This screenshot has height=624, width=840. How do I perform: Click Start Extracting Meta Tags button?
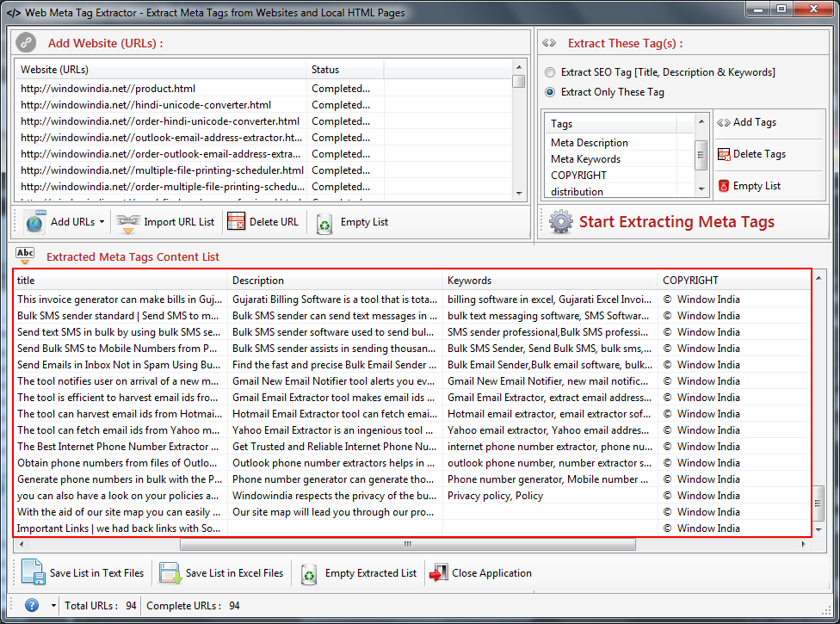662,222
